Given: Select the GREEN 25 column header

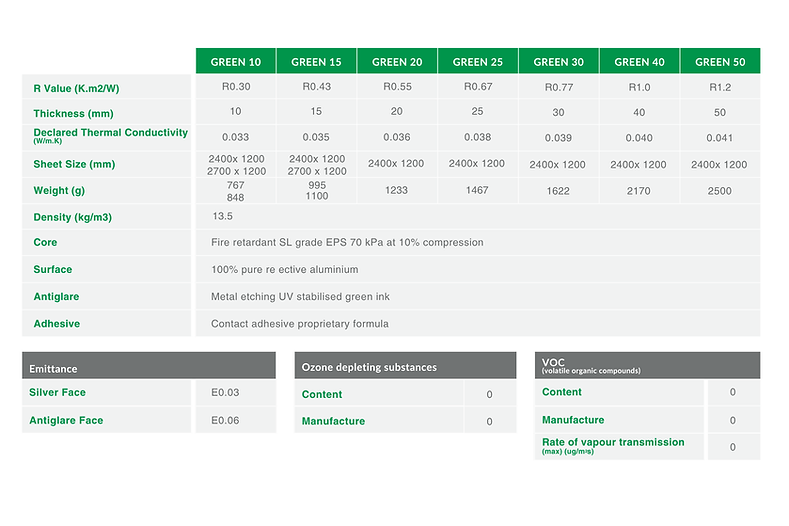Looking at the screenshot, I should pos(478,62).
